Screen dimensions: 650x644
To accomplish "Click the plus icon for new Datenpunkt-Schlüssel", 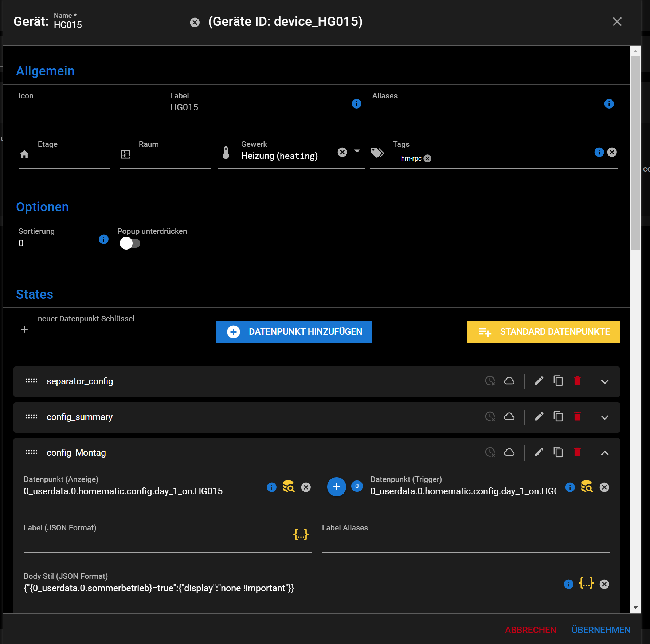I will 24,329.
